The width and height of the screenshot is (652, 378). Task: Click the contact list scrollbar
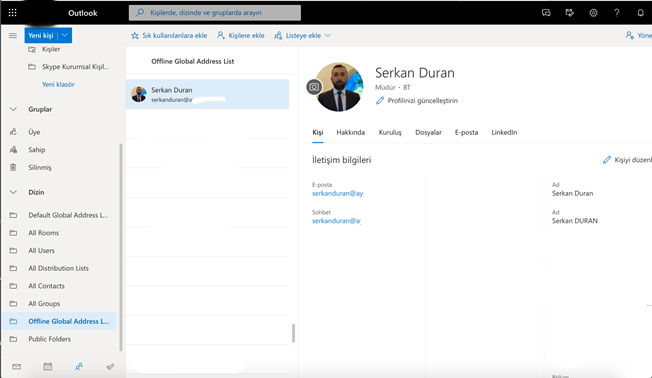coord(294,333)
